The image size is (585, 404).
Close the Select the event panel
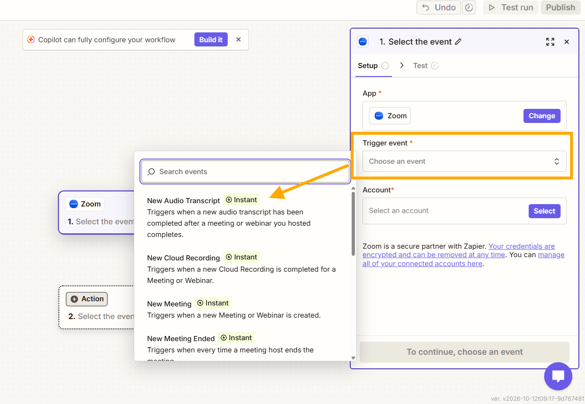coord(566,42)
